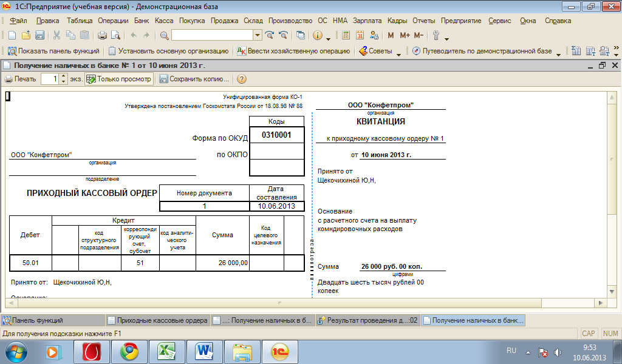The height and width of the screenshot is (364, 622).
Task: Click the Windows Start button
Action: 16,352
